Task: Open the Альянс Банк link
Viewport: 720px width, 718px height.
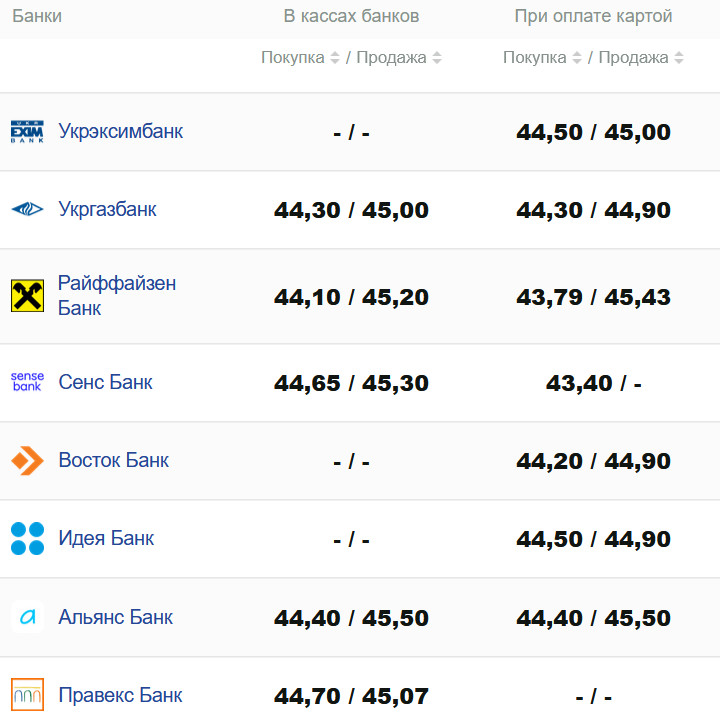Action: (x=115, y=616)
